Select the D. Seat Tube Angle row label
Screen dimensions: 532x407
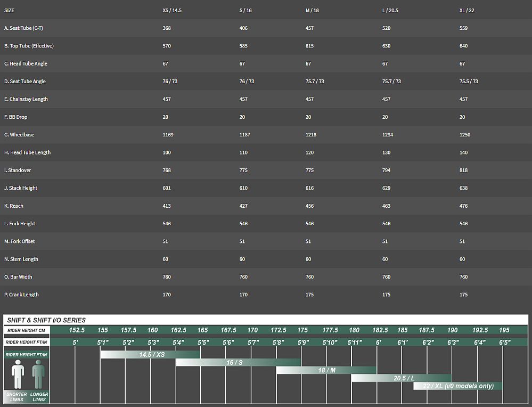tap(25, 82)
